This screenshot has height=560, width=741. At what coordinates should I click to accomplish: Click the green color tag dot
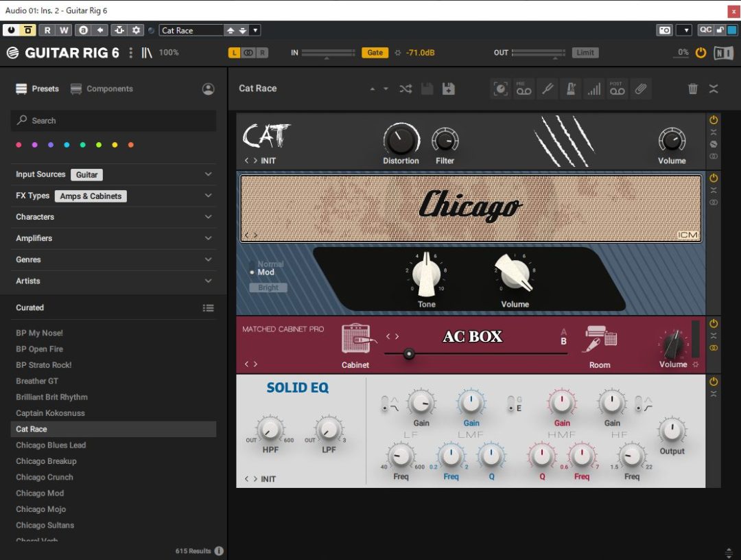(83, 145)
